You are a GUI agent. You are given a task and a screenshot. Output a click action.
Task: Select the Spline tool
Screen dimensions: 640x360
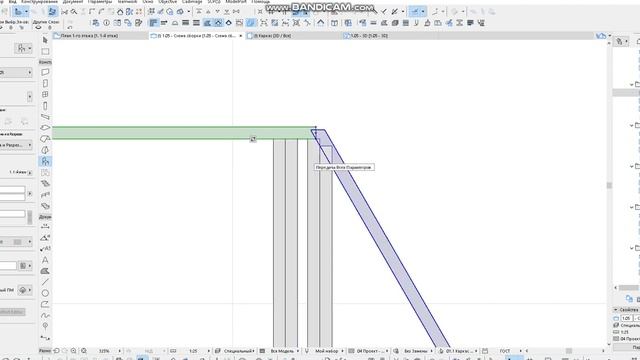[45, 315]
